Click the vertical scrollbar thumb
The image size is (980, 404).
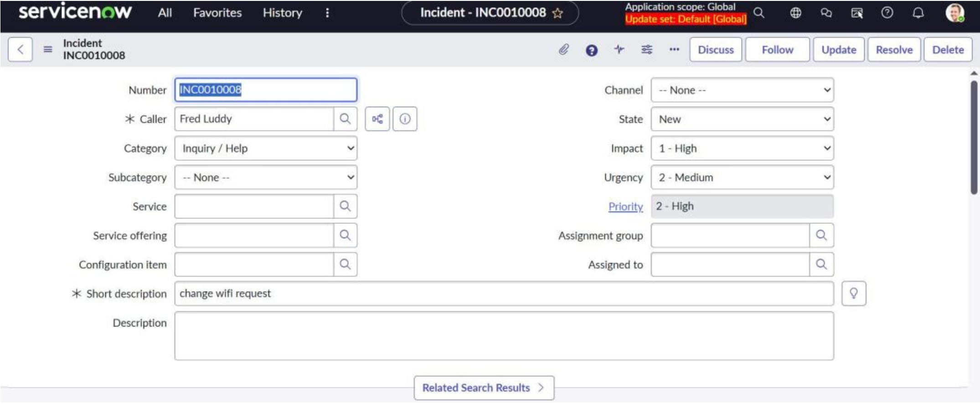coord(974,137)
